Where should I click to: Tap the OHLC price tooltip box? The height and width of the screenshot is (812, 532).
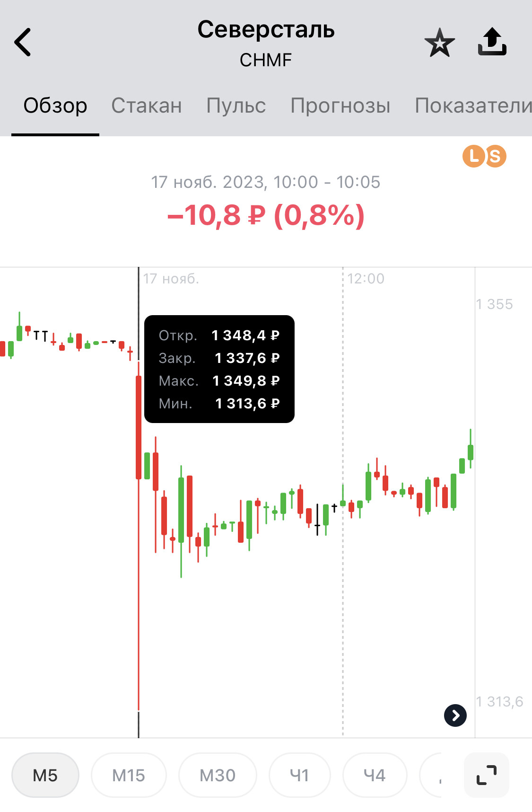point(219,369)
